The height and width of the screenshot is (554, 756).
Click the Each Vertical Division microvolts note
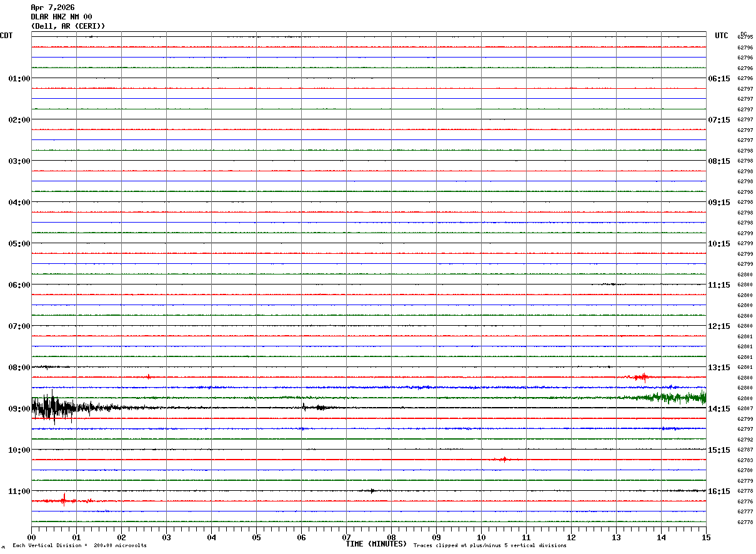(79, 546)
